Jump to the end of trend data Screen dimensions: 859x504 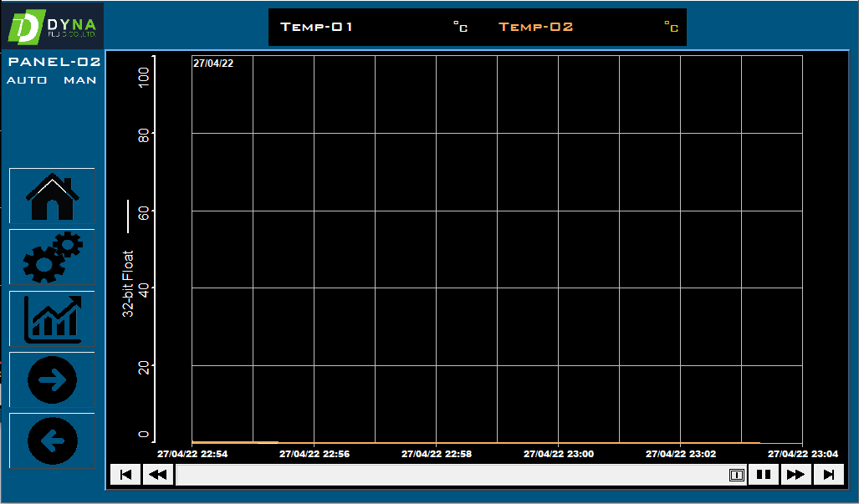(x=828, y=475)
